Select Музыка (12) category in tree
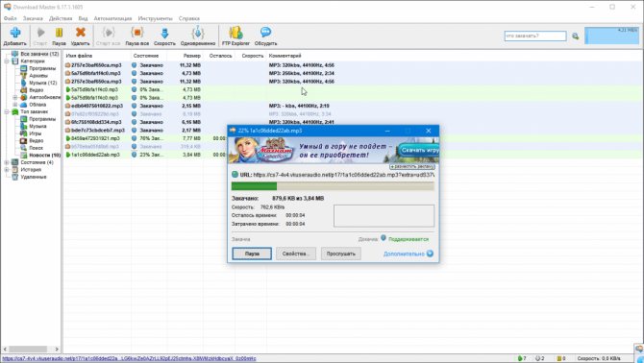Viewport: 644px width, 363px height. click(x=42, y=83)
